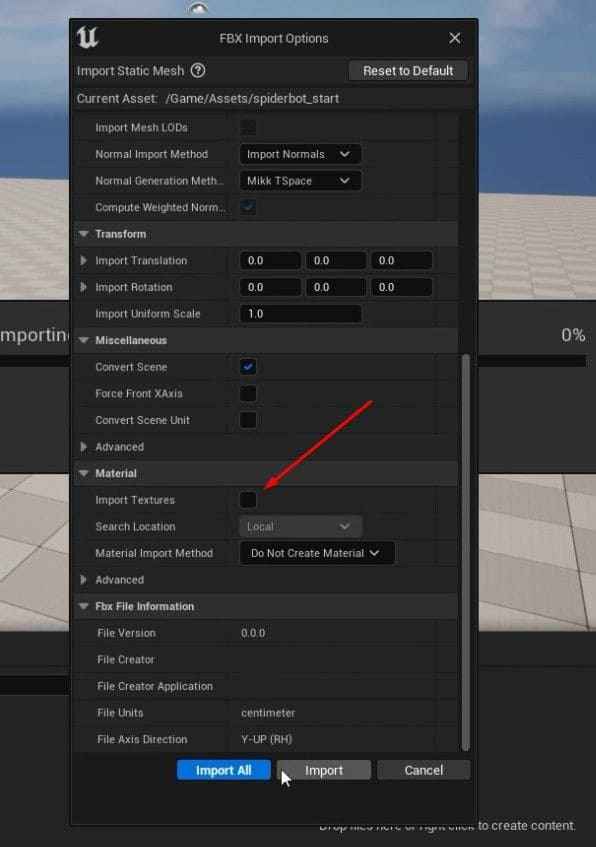This screenshot has width=596, height=847.
Task: Click Reset to Default button
Action: (408, 71)
